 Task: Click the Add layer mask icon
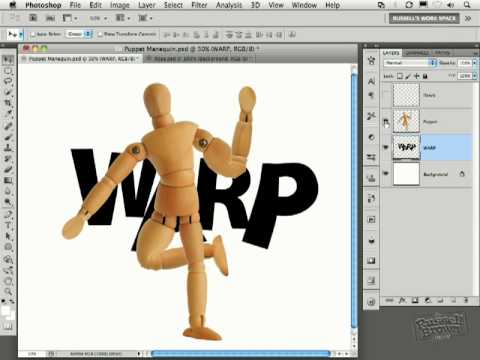pyautogui.click(x=415, y=300)
